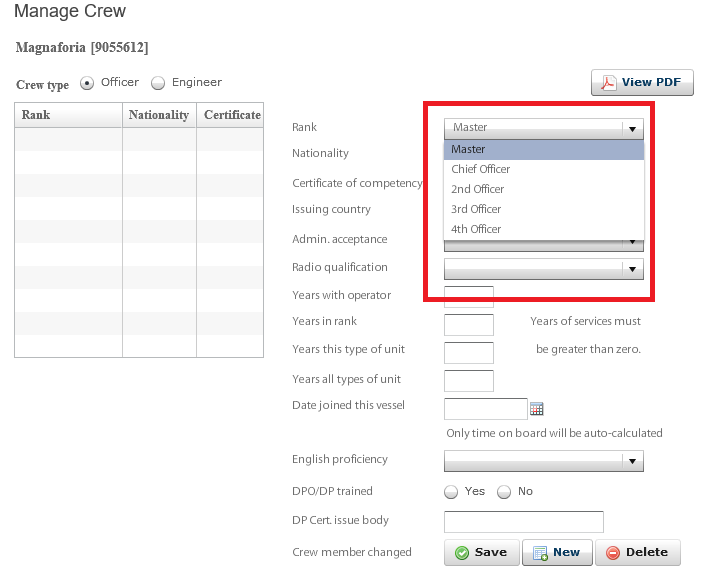This screenshot has height=582, width=727.
Task: Collapse the Rank dropdown arrow
Action: tap(632, 129)
